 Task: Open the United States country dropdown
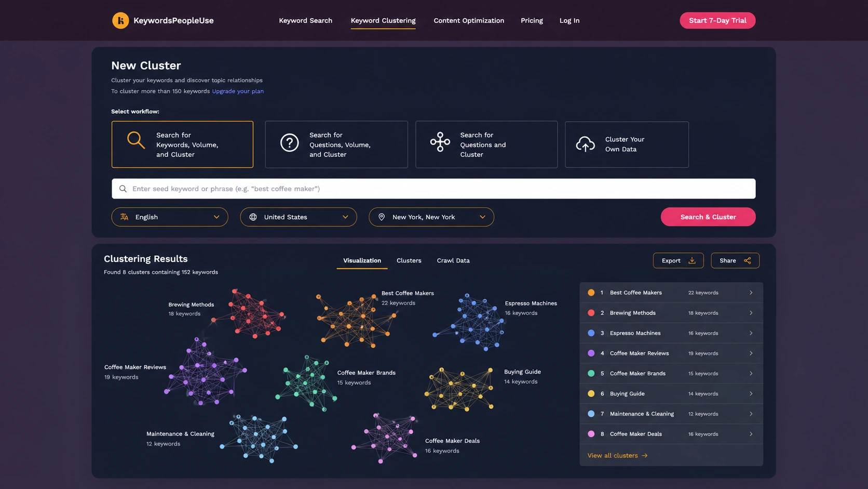[x=299, y=217]
